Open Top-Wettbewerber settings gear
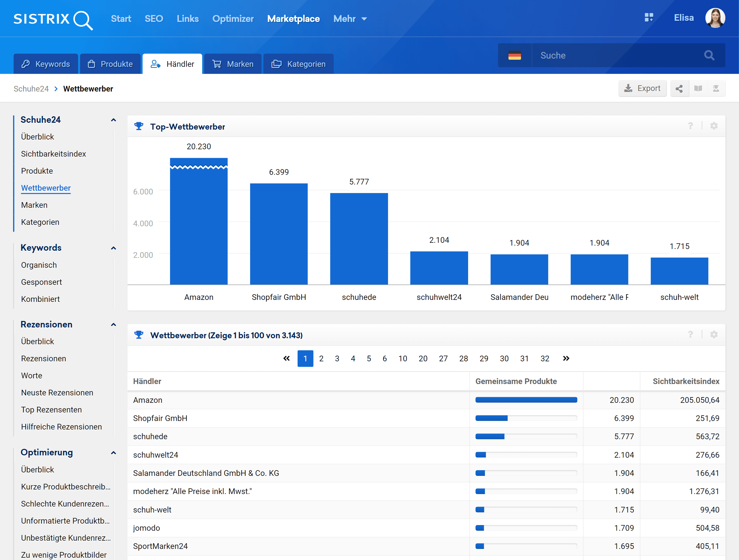 point(714,126)
